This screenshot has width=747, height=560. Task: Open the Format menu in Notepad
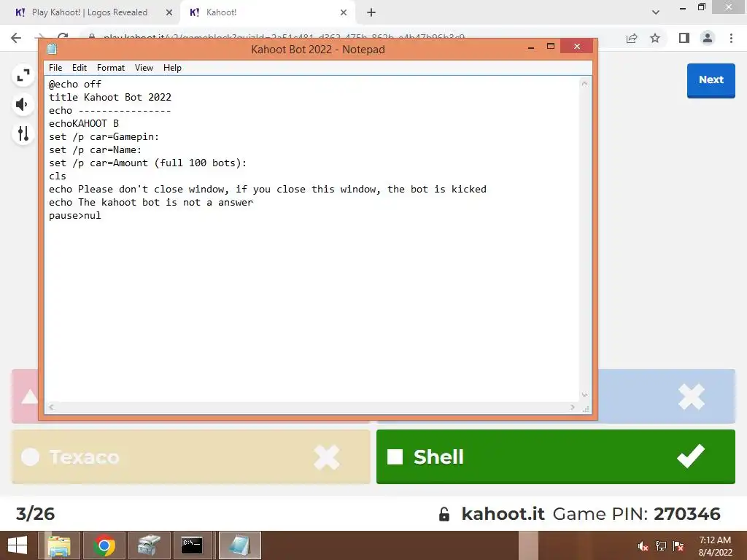[x=111, y=68]
